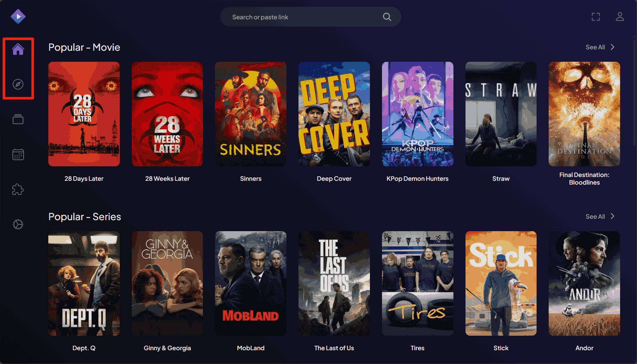Open Deep Cover movie poster
637x364 pixels.
coord(334,114)
